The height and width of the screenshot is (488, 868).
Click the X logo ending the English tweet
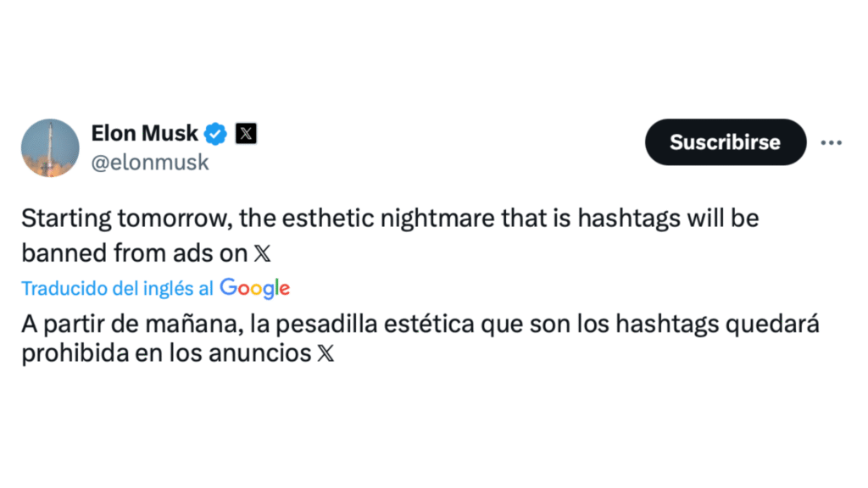(x=263, y=252)
